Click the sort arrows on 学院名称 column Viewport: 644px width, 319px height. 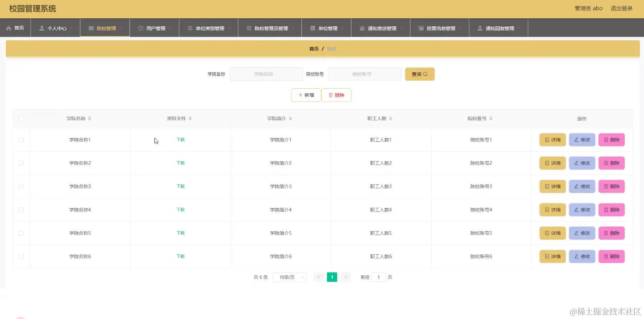pos(89,119)
